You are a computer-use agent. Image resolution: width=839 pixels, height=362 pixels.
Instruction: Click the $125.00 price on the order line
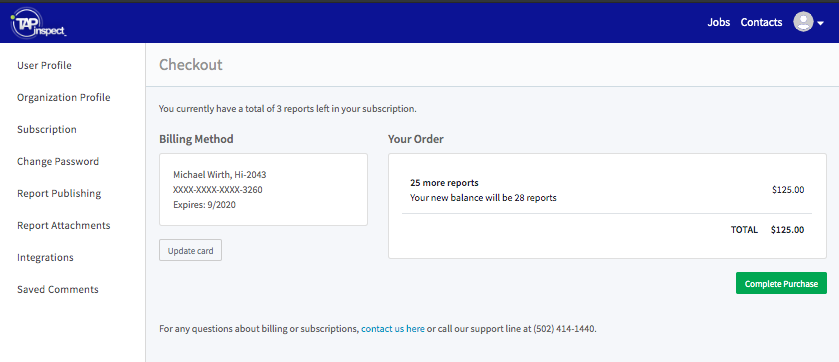788,190
